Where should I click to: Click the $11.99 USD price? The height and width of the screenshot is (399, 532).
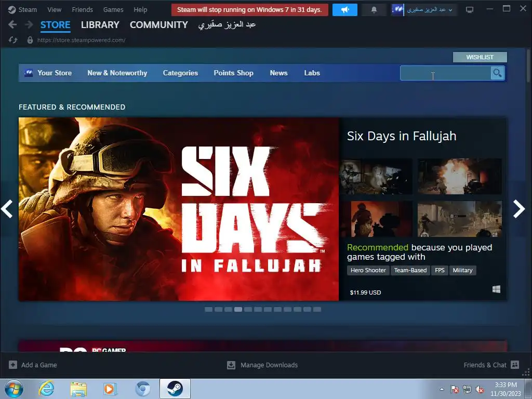[365, 292]
